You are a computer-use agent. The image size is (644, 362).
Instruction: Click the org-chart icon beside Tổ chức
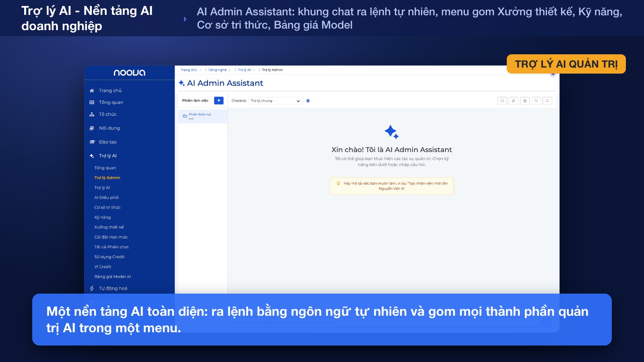(92, 114)
